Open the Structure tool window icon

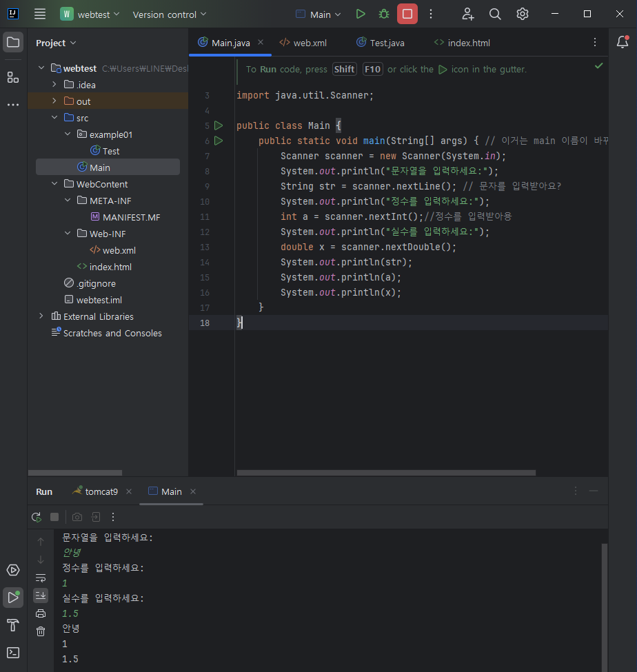pos(13,78)
